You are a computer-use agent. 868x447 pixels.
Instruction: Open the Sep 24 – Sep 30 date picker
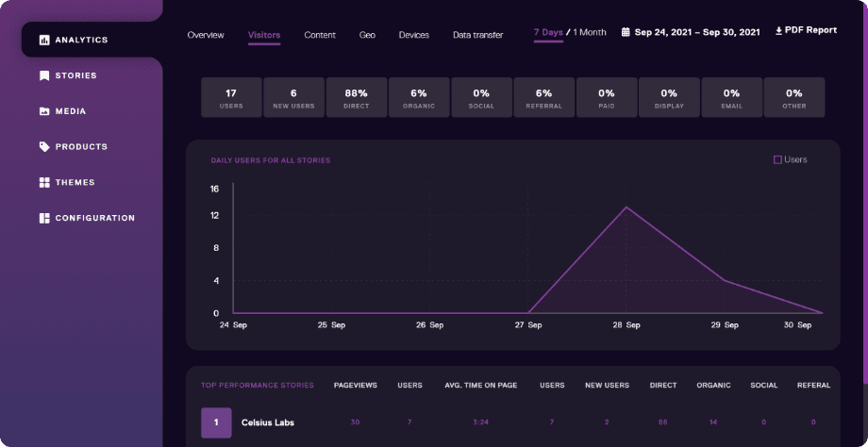696,31
